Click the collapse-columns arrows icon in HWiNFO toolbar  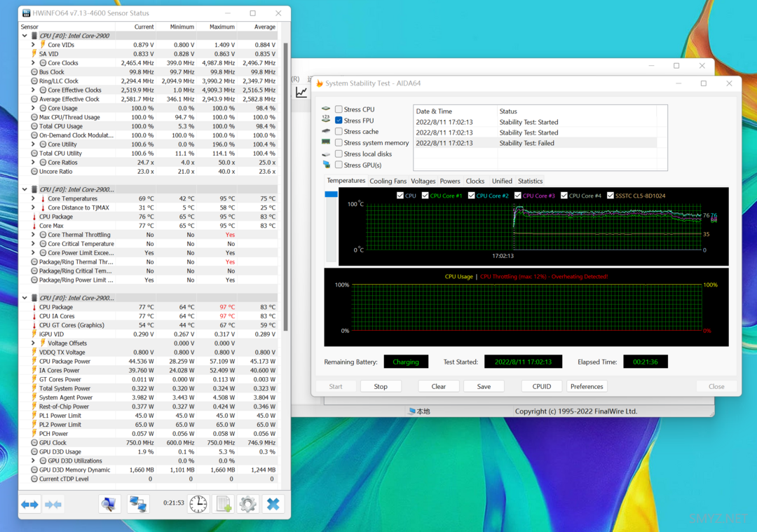(53, 505)
